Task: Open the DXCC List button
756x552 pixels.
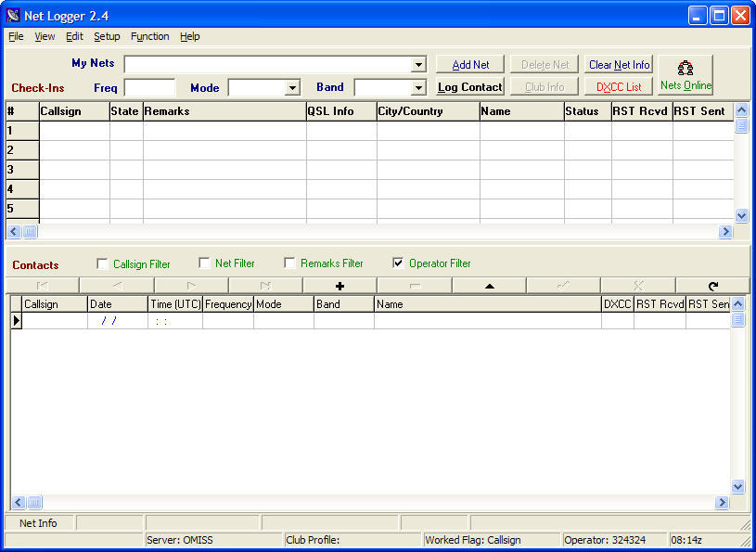Action: [x=619, y=87]
